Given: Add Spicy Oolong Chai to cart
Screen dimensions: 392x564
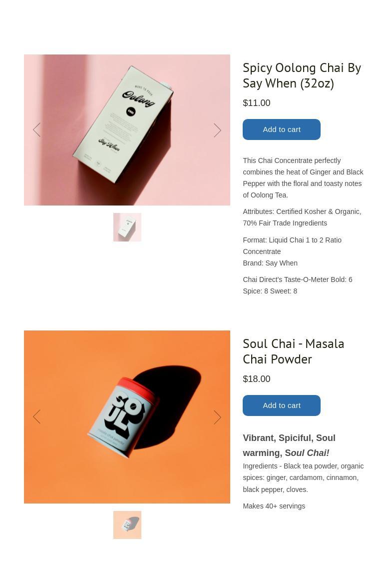Looking at the screenshot, I should pyautogui.click(x=281, y=129).
